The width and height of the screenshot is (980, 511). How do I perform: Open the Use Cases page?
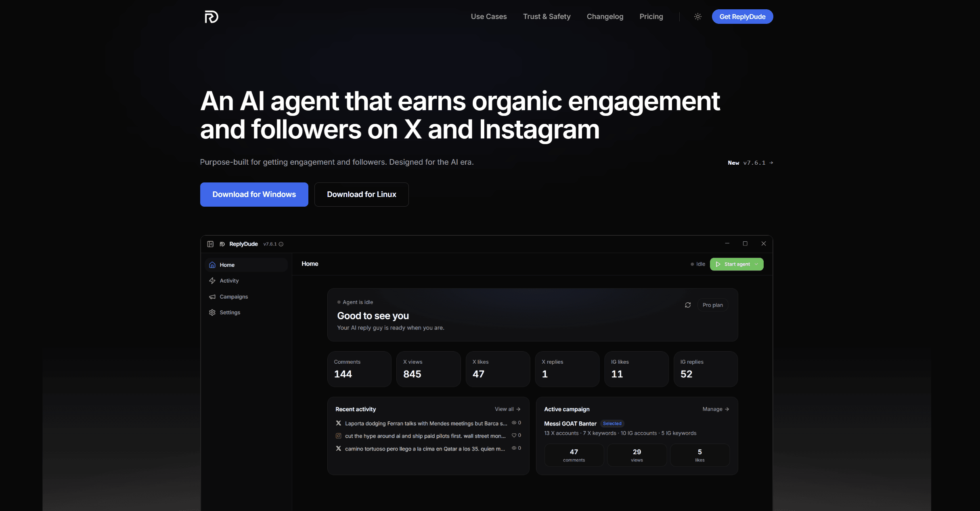point(488,17)
